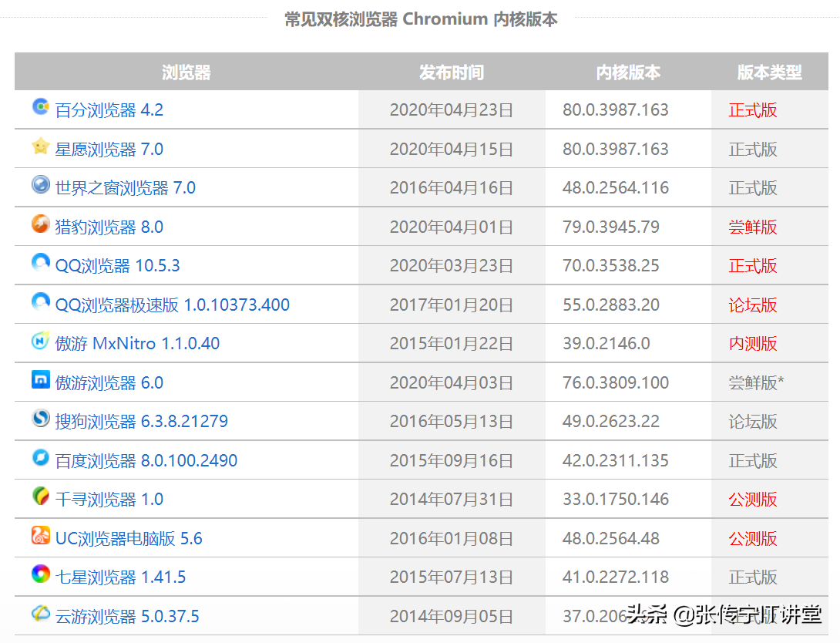Click kernel version 79.0.3945.79
Viewport: 840px width, 643px height.
tap(610, 227)
